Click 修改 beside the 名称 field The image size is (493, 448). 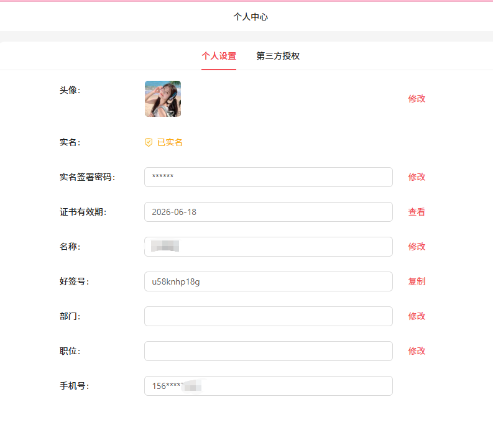click(417, 247)
